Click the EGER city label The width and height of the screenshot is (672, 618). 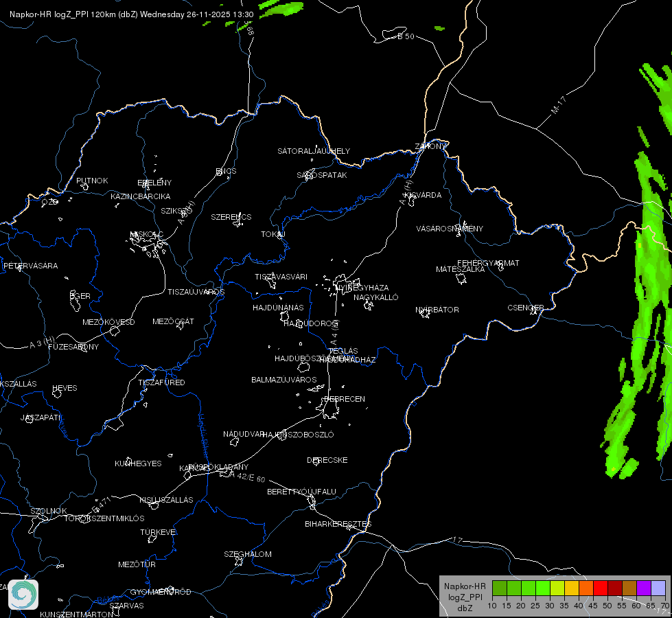pos(80,296)
